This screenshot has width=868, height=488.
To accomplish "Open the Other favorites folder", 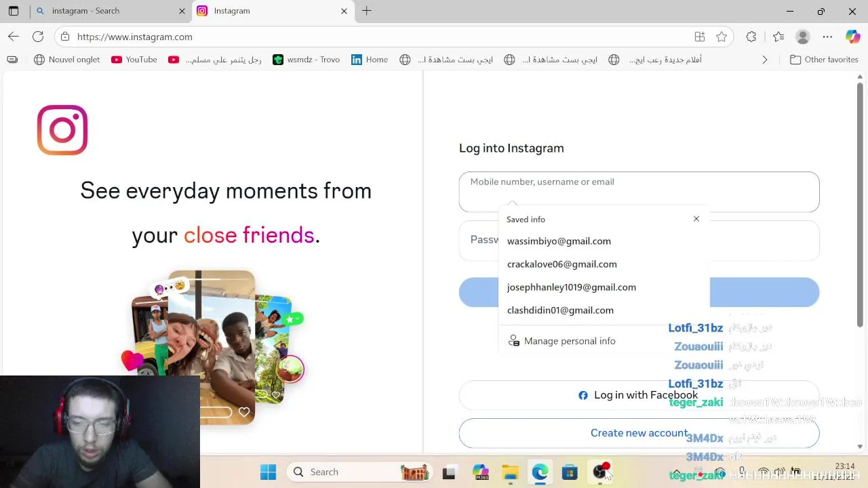I will [824, 60].
